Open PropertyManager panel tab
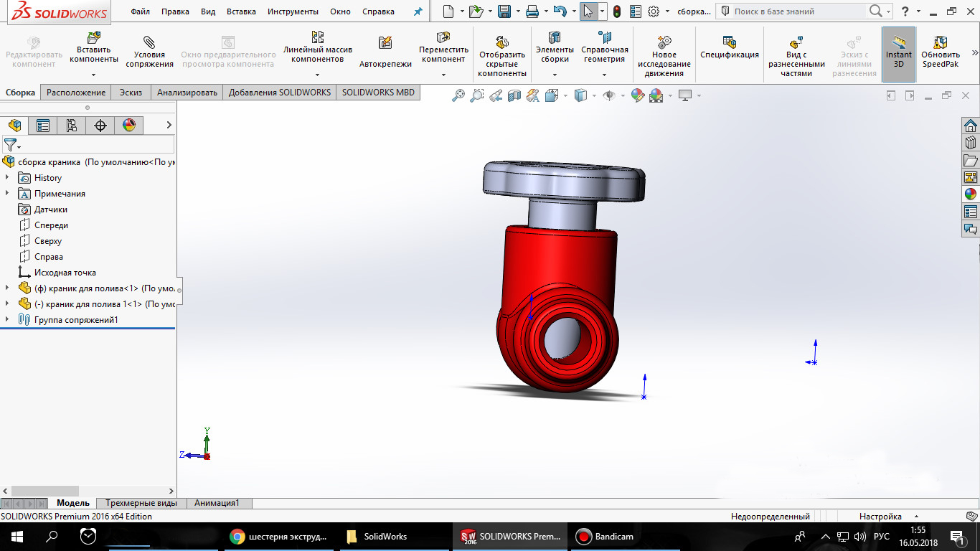 [x=43, y=126]
